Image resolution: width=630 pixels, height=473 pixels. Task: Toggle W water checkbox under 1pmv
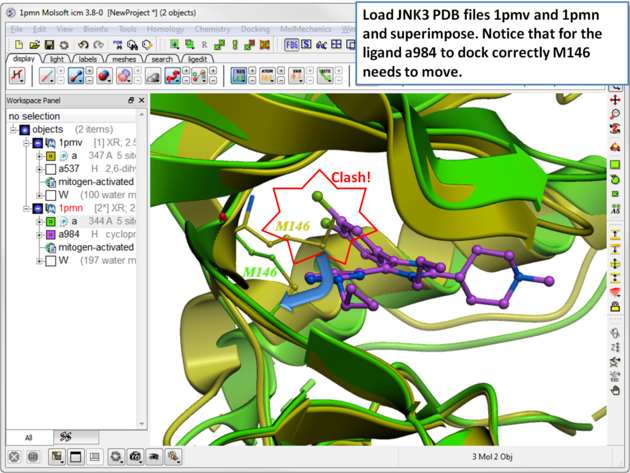tap(50, 195)
